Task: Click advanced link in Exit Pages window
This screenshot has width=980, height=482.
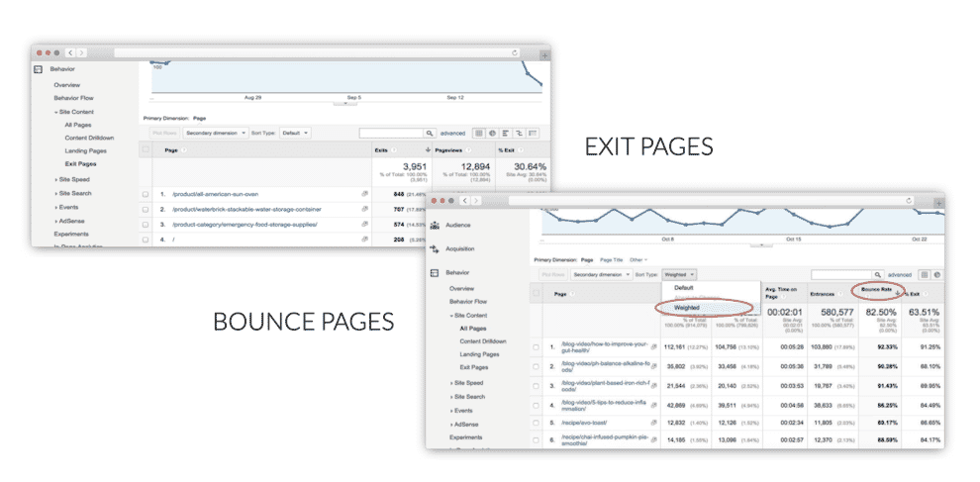Action: 452,134
